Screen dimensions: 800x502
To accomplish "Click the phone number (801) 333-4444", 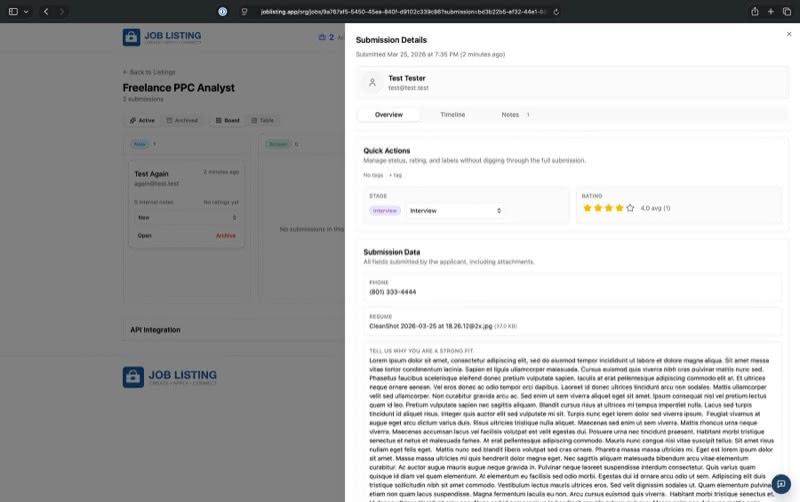I will point(392,292).
